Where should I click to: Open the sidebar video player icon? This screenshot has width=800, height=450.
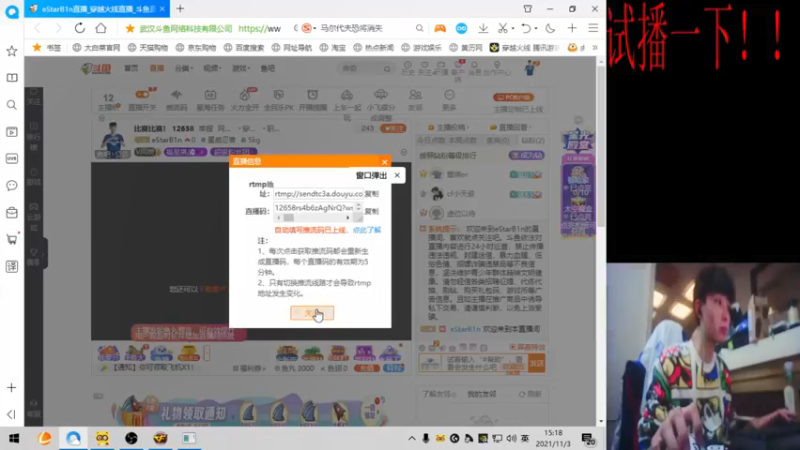[x=12, y=132]
